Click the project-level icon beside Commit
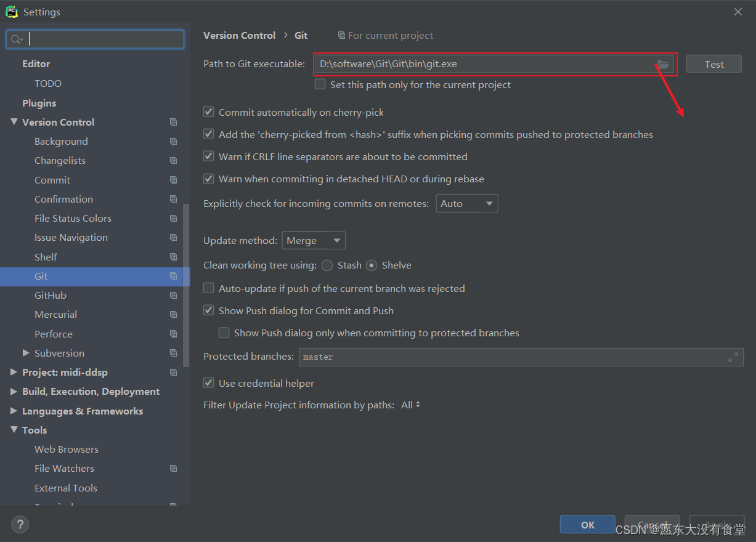This screenshot has height=542, width=756. pyautogui.click(x=173, y=180)
